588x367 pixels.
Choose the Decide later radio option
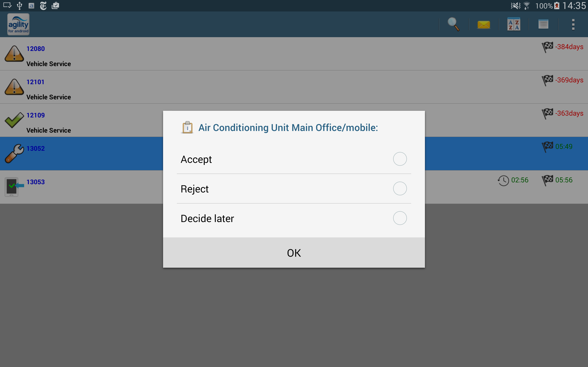pos(400,218)
